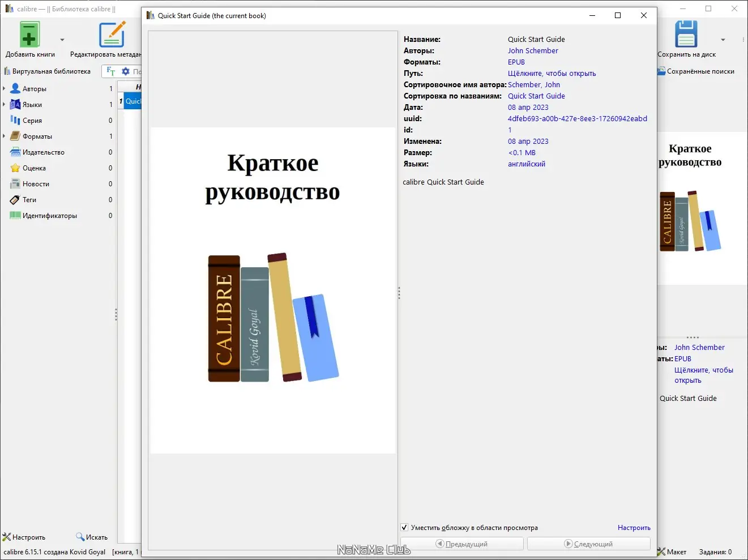Toggle the fit cover in view checkbox

pos(404,527)
